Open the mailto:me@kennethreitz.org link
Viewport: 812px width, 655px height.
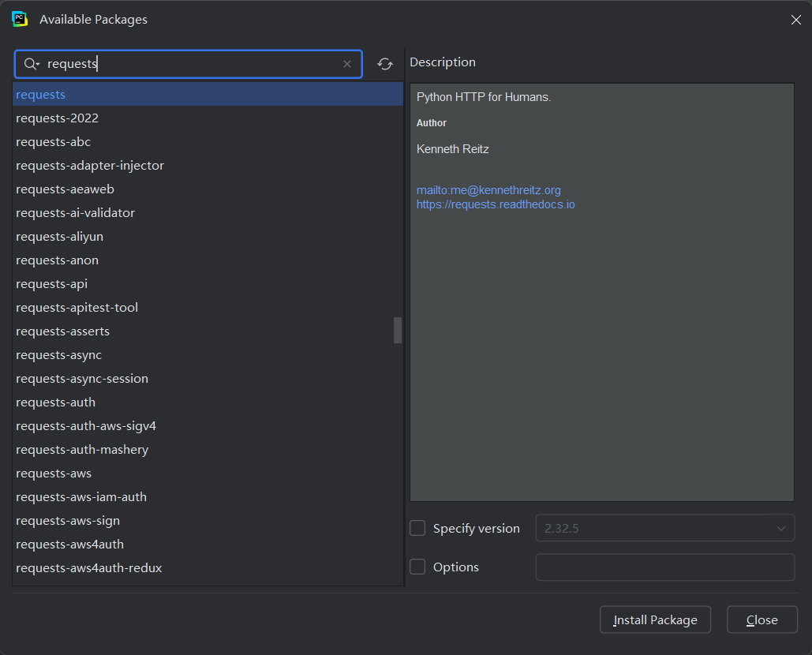[488, 190]
